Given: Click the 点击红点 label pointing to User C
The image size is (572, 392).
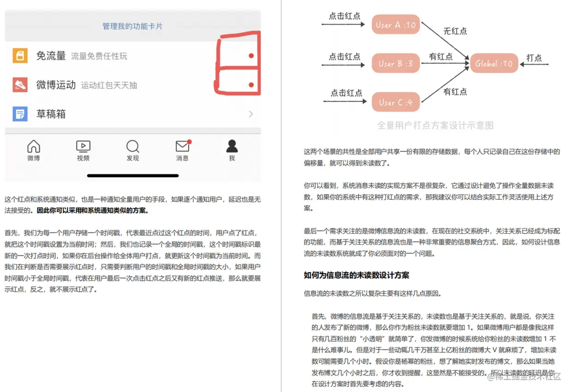Looking at the screenshot, I should point(346,93).
